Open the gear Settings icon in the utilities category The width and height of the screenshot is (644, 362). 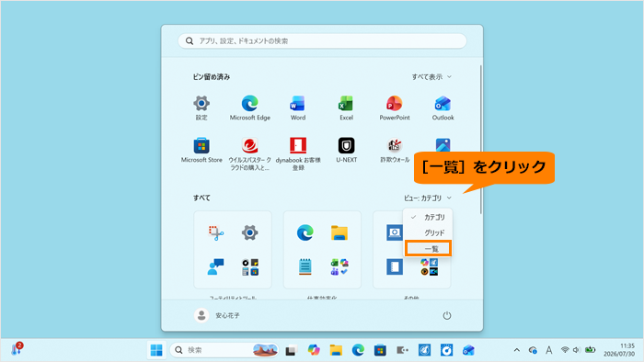point(249,232)
